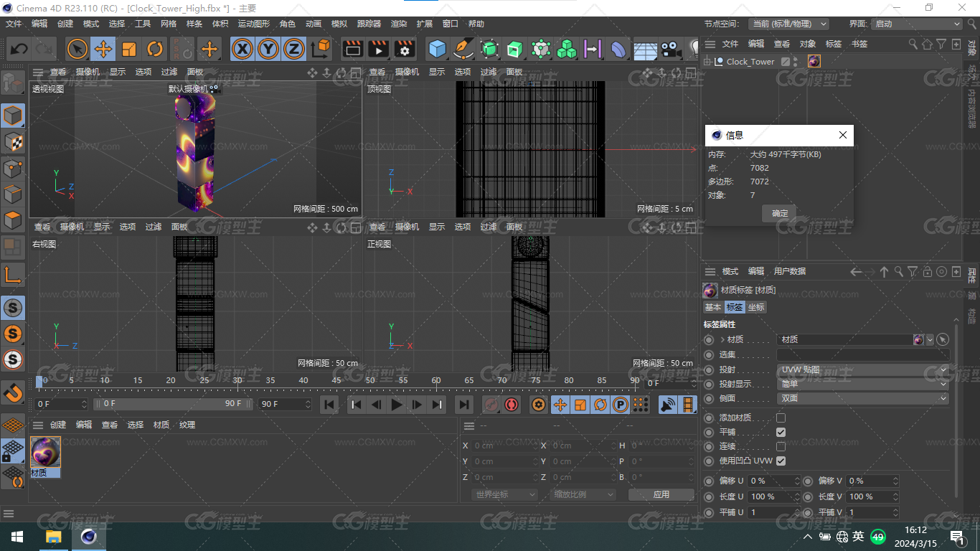Click the Enable Axis L-shaped icon
This screenshot has height=551, width=980.
coord(13,275)
